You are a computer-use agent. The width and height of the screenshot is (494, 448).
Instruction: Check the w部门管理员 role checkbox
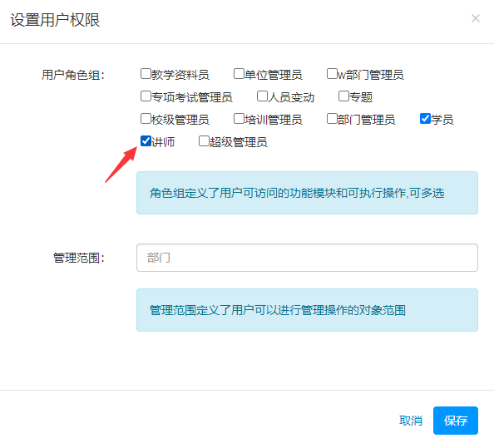click(332, 74)
